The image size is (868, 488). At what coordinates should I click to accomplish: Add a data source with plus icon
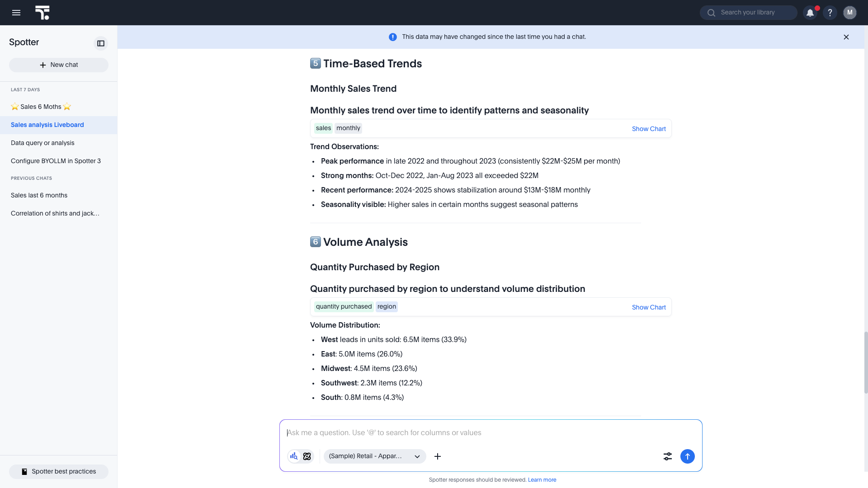point(438,456)
